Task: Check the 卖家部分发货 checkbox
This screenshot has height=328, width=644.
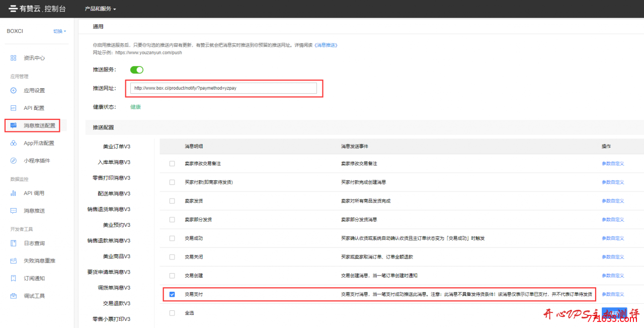Action: 172,220
